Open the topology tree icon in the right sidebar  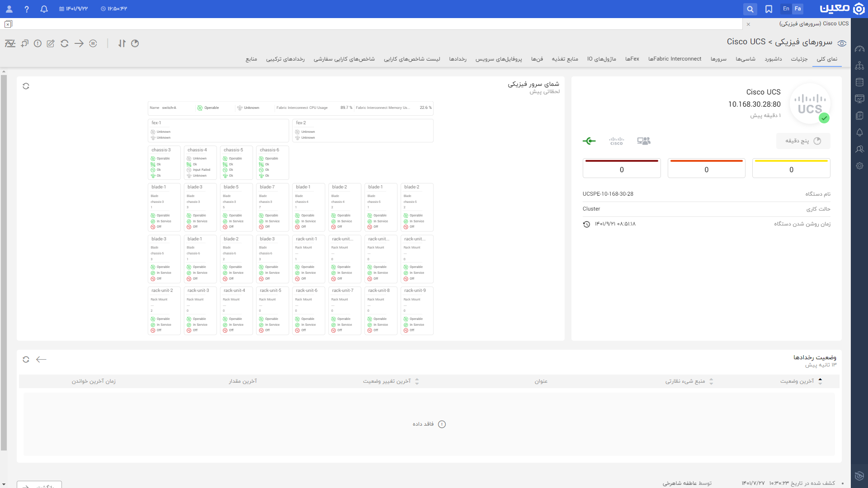(859, 66)
